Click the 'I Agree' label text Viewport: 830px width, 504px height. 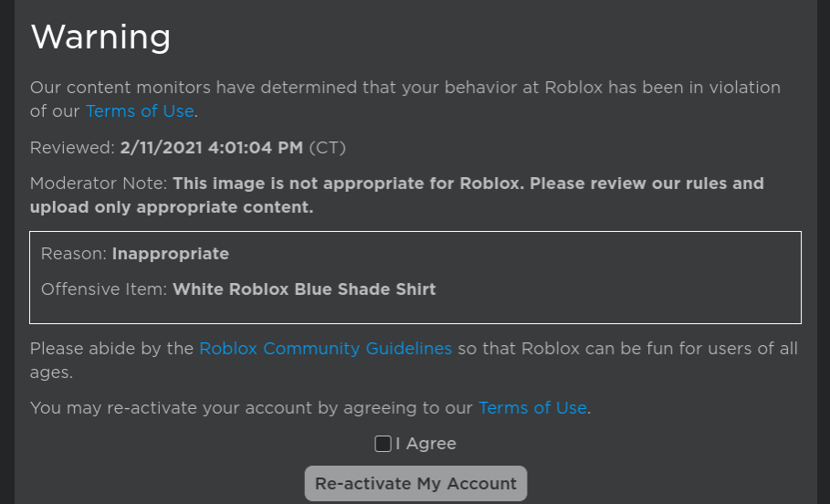click(x=426, y=445)
